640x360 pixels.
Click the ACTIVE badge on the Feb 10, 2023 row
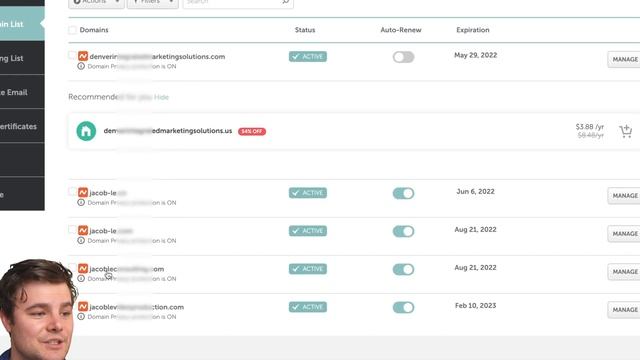[x=308, y=307]
